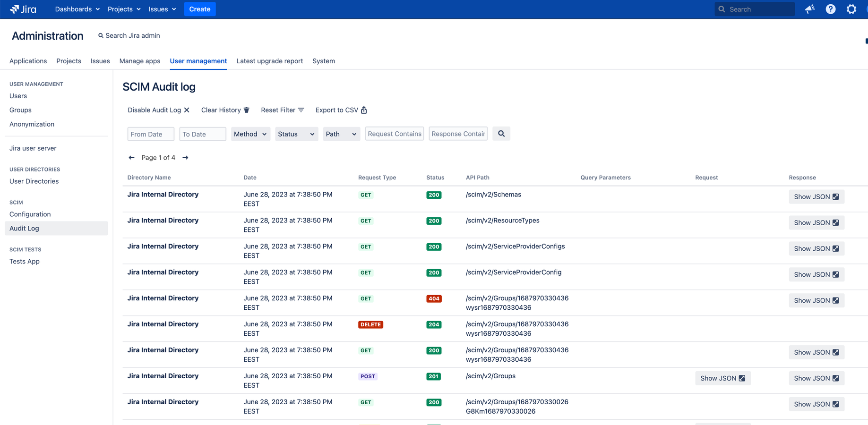Open the feedback megaphone icon
The width and height of the screenshot is (868, 425).
[x=810, y=9]
